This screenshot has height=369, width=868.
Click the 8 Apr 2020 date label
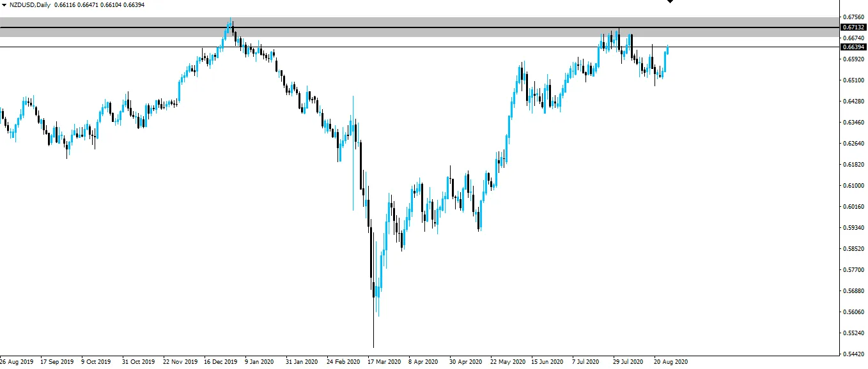(x=423, y=362)
